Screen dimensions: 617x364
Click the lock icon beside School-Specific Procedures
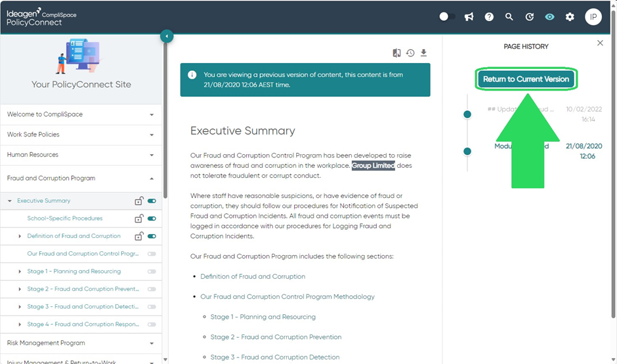coord(139,218)
